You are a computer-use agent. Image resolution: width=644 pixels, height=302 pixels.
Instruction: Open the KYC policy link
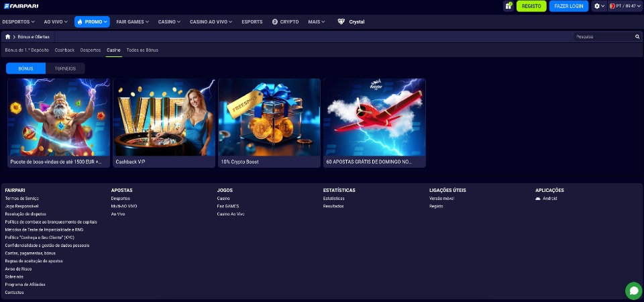pos(40,238)
